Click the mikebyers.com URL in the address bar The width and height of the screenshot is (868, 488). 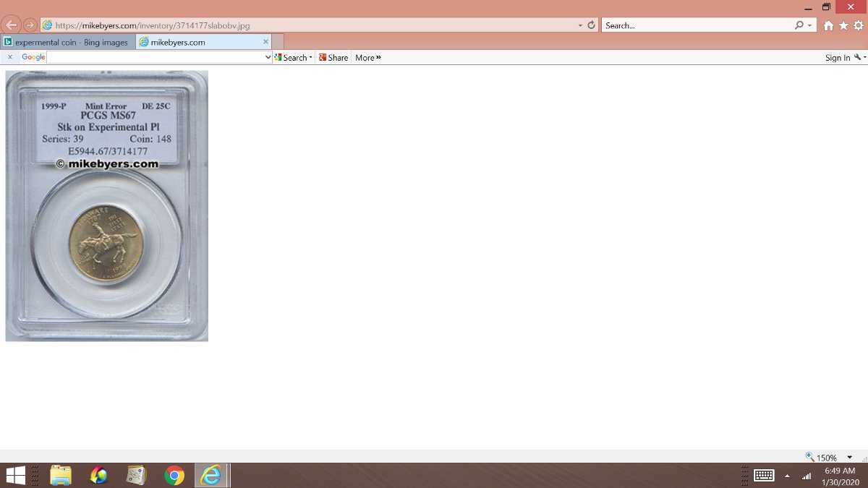[153, 25]
